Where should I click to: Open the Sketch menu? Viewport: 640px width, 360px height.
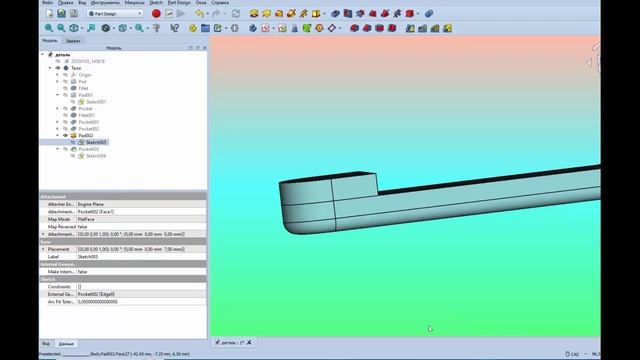pyautogui.click(x=156, y=2)
